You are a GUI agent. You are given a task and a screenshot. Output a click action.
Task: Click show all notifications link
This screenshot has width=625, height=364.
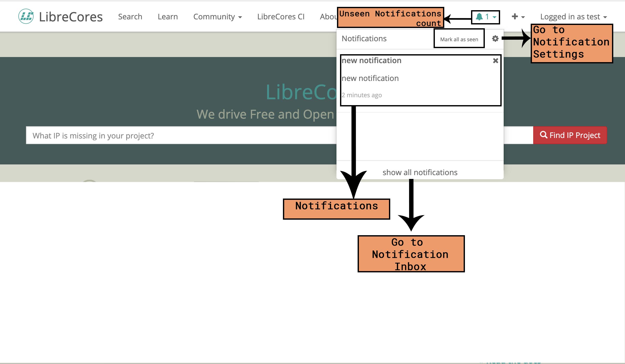420,172
